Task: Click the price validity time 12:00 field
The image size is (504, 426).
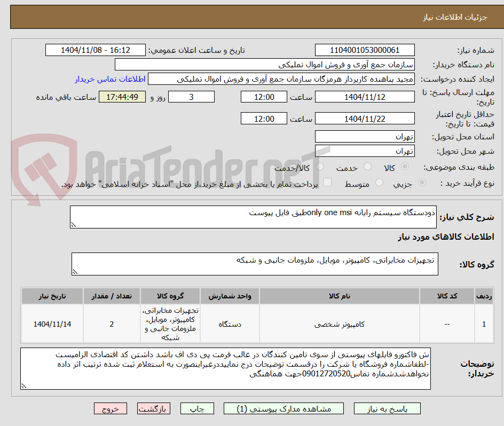Action: [264, 119]
